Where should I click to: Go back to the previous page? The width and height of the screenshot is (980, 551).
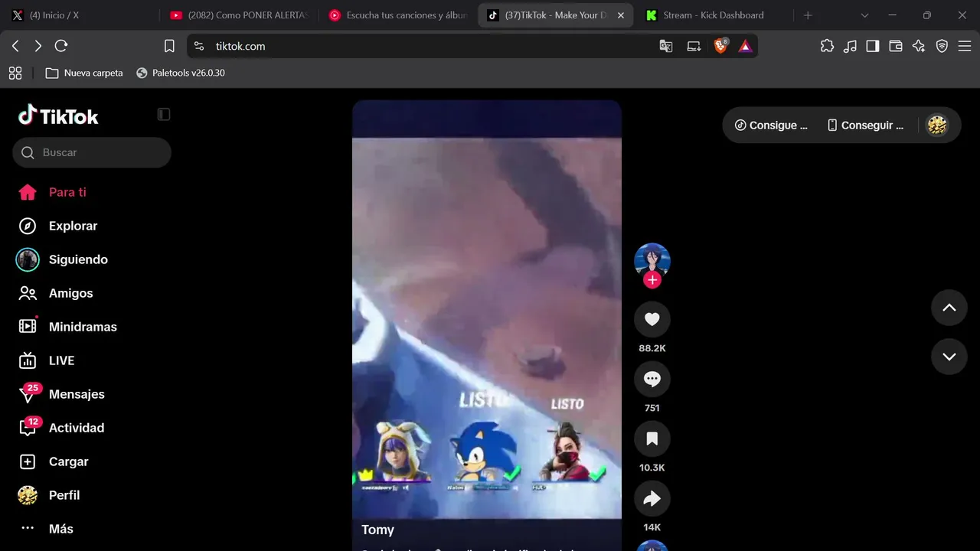click(15, 46)
